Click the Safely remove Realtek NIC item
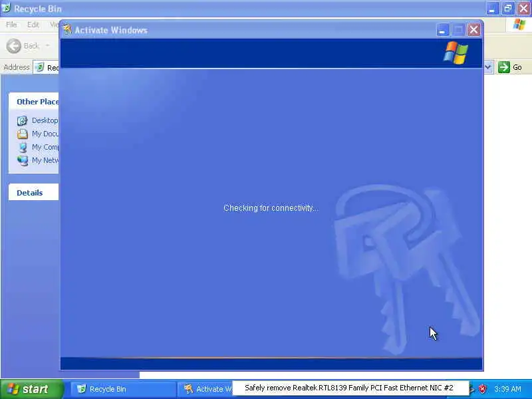This screenshot has width=532, height=399. (349, 388)
